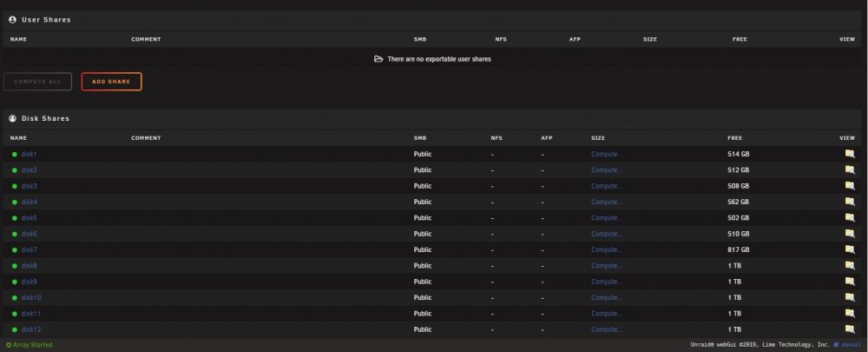Browse disk3 via its view folder icon

tap(849, 186)
